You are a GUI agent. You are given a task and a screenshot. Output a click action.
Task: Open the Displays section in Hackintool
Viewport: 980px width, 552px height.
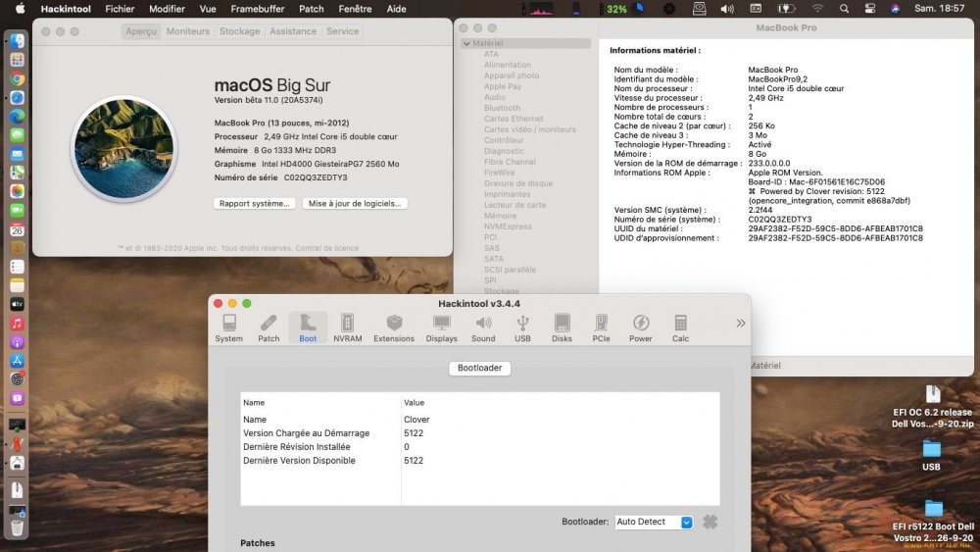click(441, 328)
